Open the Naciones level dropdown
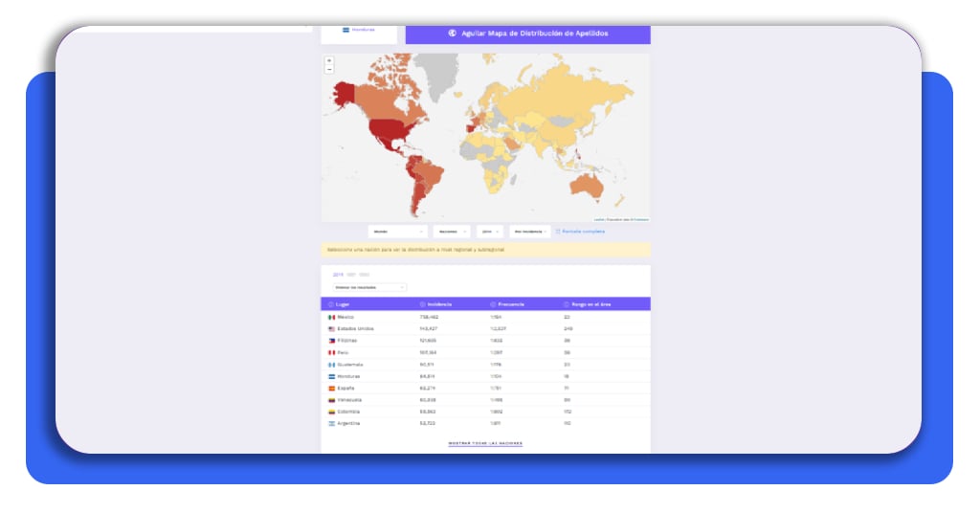The image size is (980, 513). [x=452, y=232]
